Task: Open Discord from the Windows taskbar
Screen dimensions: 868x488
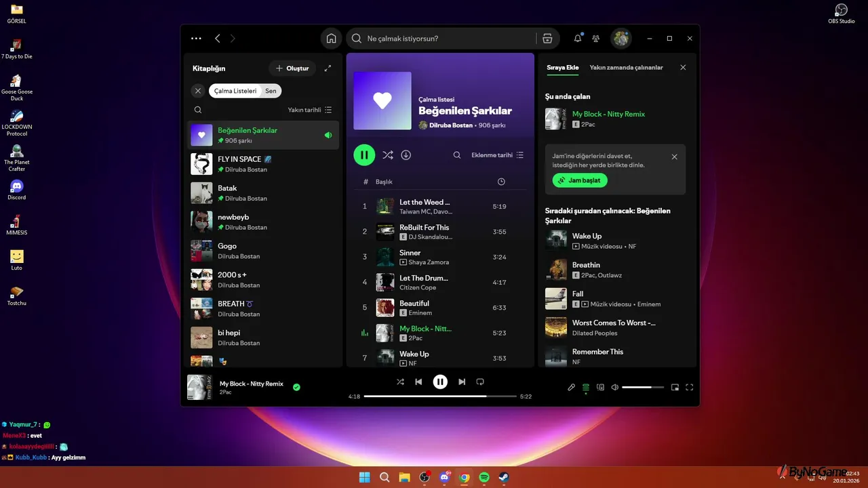Action: 445,477
